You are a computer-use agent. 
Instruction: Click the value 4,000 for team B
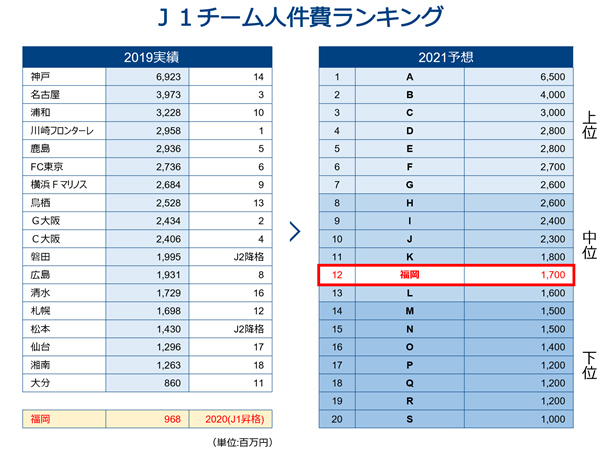tap(553, 95)
